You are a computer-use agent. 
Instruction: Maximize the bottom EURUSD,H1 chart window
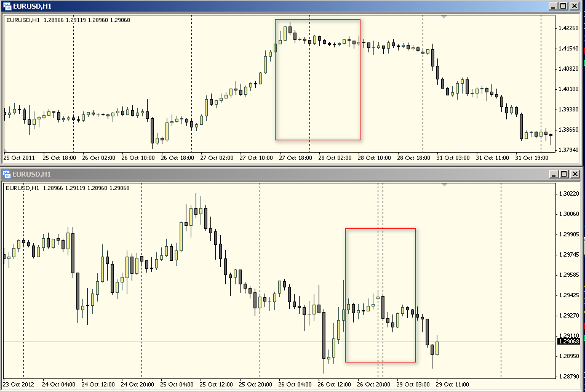click(563, 174)
